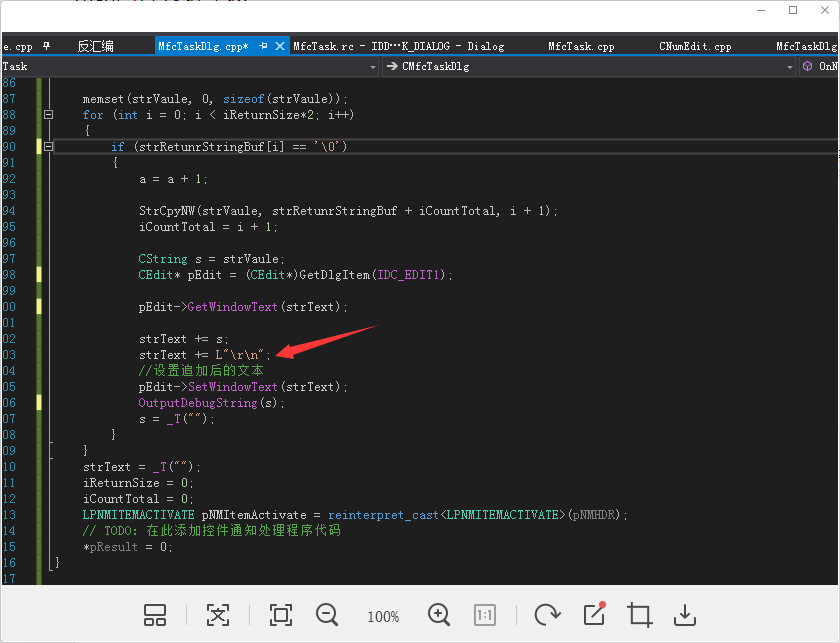Close the MfcTaskDlg.cpp tab
Viewport: 840px width, 643px height.
coord(280,46)
